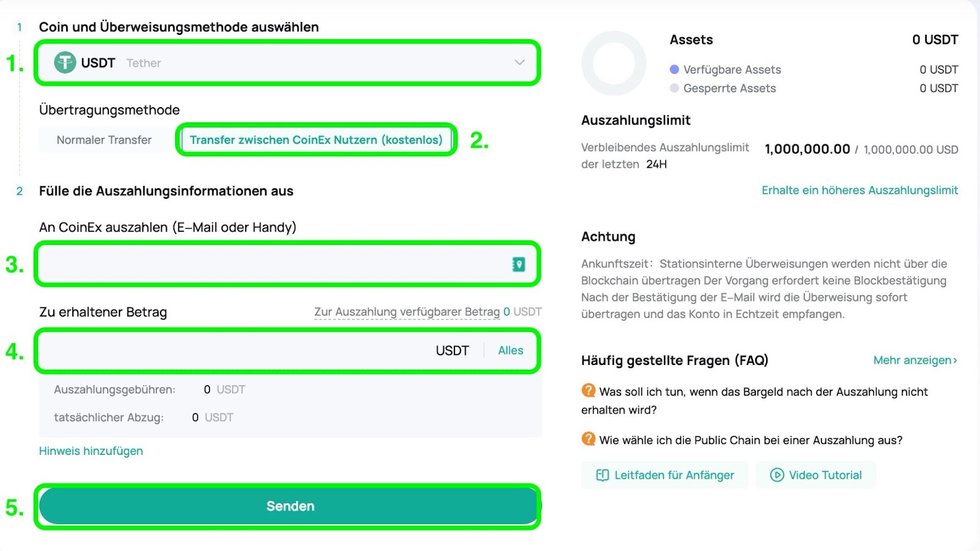Click the CoinEx E-Mail oder Handy field
This screenshot has width=980, height=551.
coord(287,264)
